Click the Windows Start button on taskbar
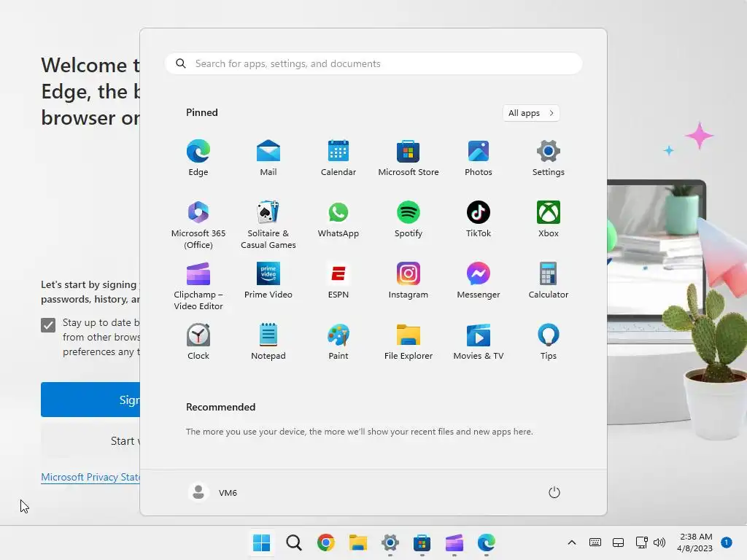Image resolution: width=747 pixels, height=560 pixels. 262,542
